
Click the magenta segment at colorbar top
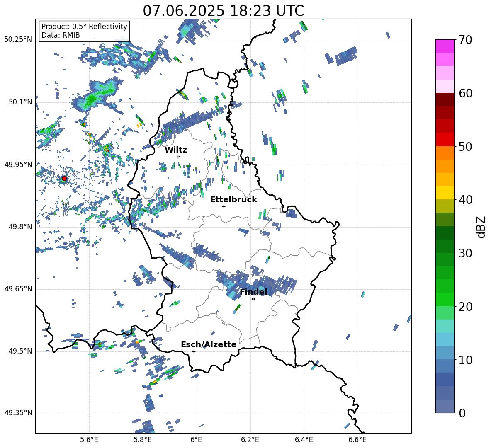[x=445, y=46]
